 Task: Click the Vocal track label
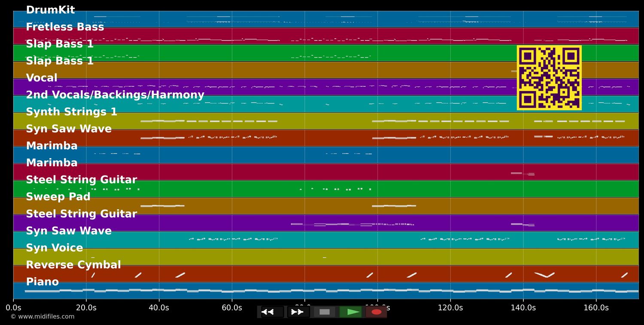point(42,78)
